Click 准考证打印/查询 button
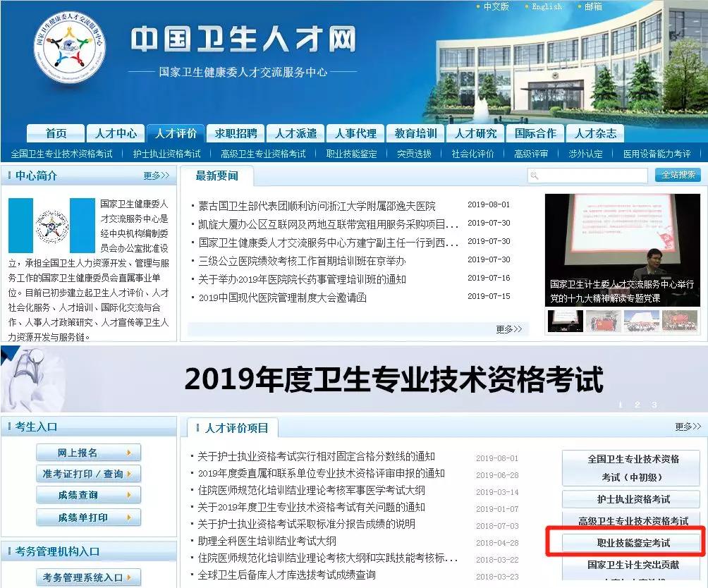The height and width of the screenshot is (588, 708). [89, 474]
